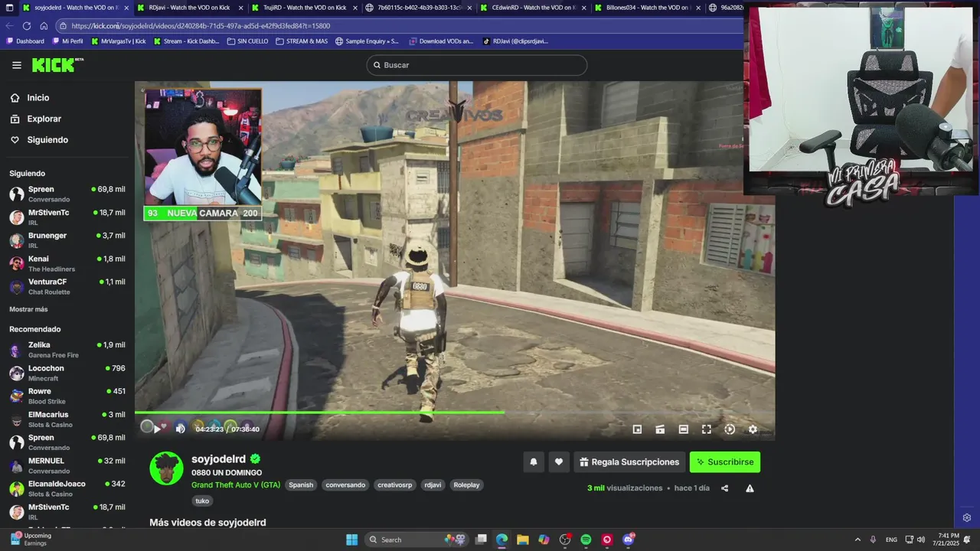Open VenturaCF's channel in the sidebar
Screen dimensions: 980x551
point(67,286)
